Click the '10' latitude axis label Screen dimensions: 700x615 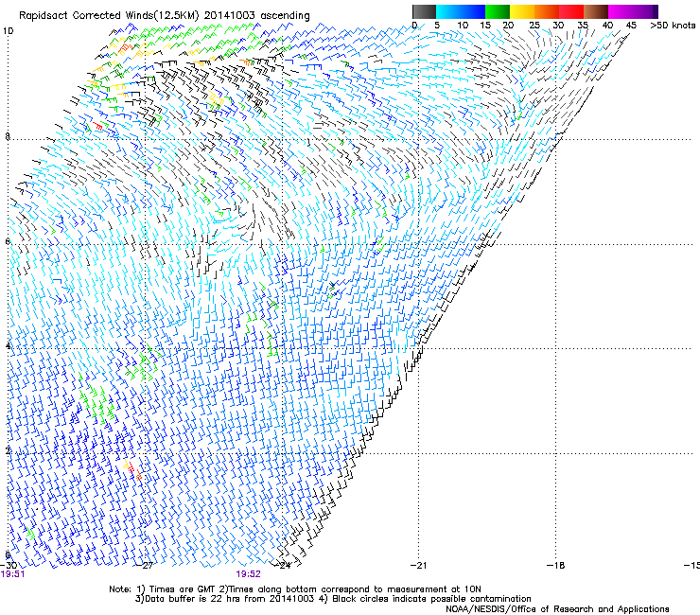click(x=8, y=31)
